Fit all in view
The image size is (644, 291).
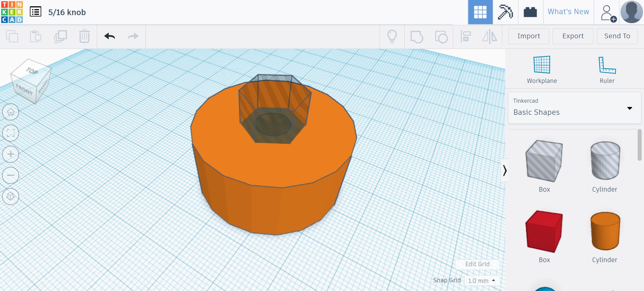click(11, 133)
